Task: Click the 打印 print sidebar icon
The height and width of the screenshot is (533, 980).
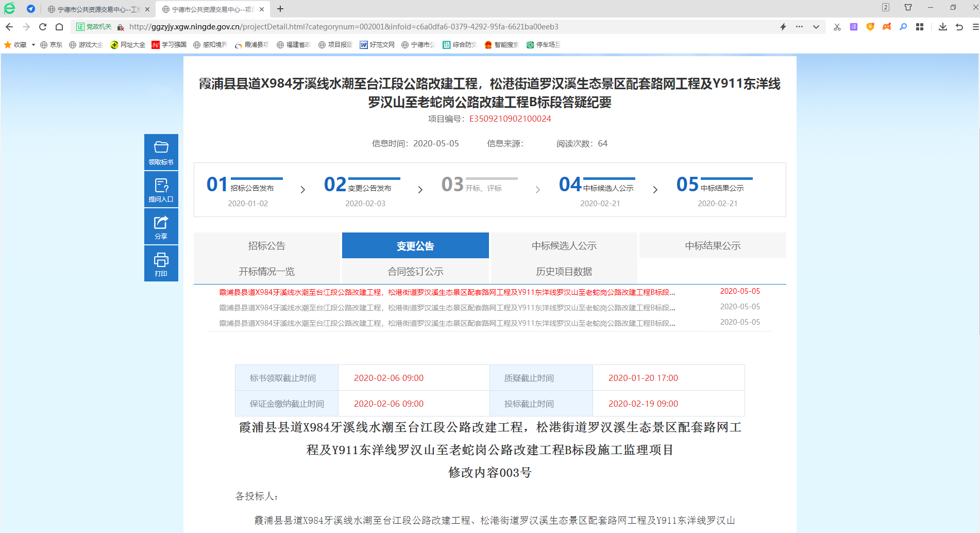Action: click(161, 263)
